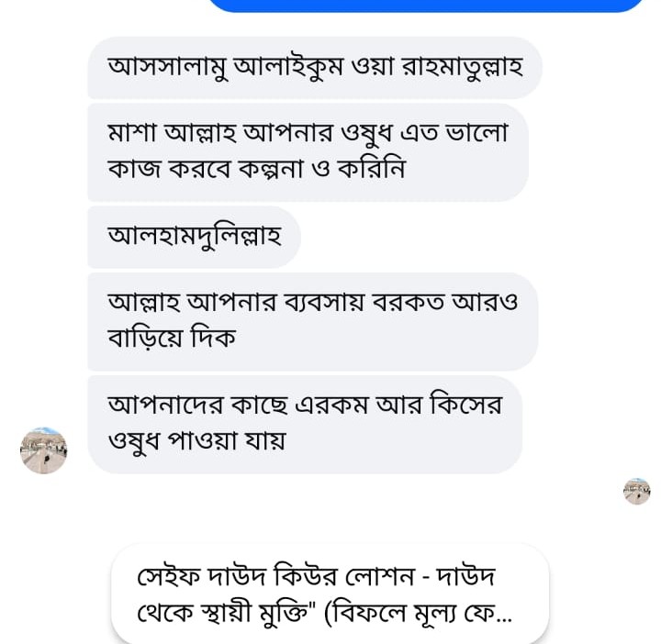This screenshot has width=661, height=644.
Task: Tap the blue sent message bubble at top
Action: (427, 5)
